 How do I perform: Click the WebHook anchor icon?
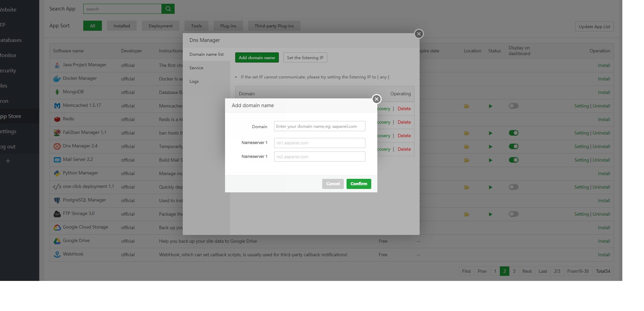click(57, 254)
